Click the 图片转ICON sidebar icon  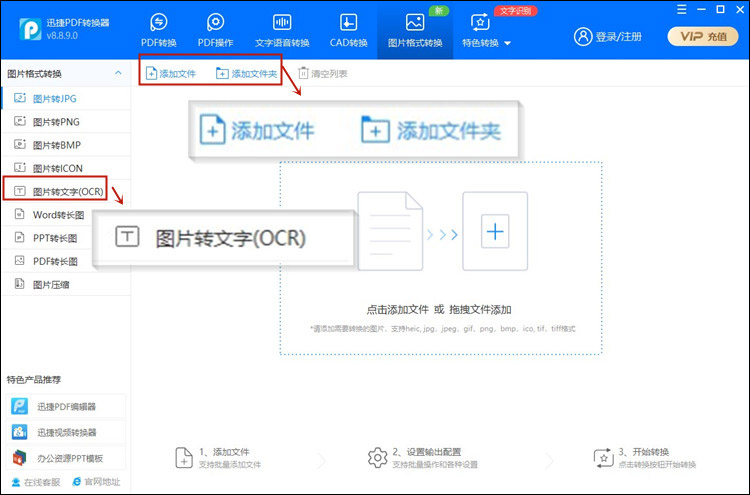tap(20, 167)
